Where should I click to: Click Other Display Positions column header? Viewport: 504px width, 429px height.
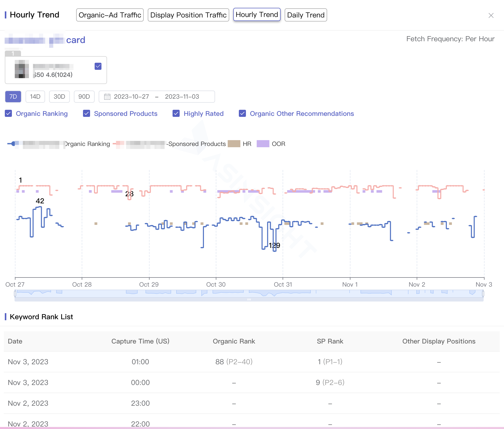click(x=439, y=341)
